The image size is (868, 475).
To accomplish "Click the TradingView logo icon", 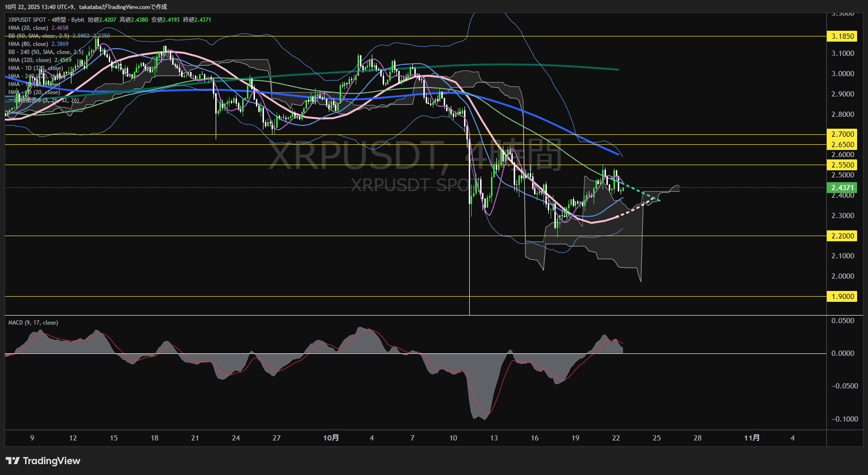I will click(x=13, y=461).
